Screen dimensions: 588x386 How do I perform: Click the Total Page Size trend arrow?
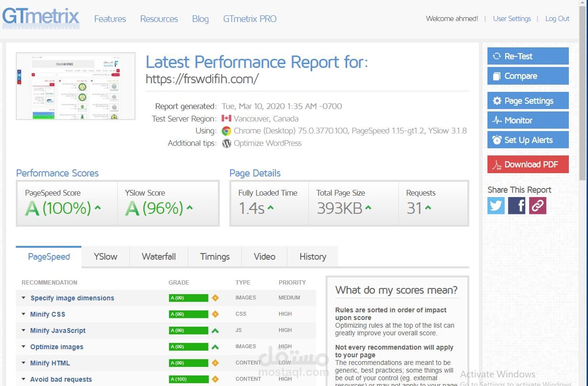tap(368, 208)
